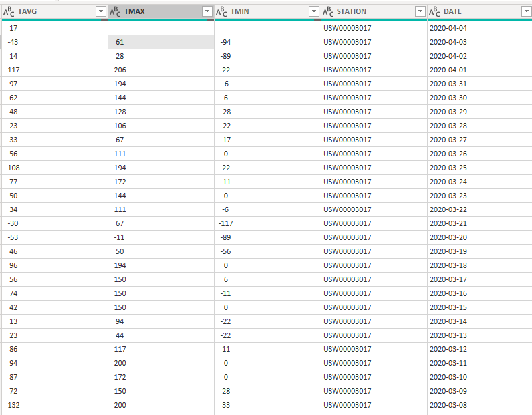The image size is (532, 415).
Task: Open the TMAX column data type icon
Action: coord(115,11)
